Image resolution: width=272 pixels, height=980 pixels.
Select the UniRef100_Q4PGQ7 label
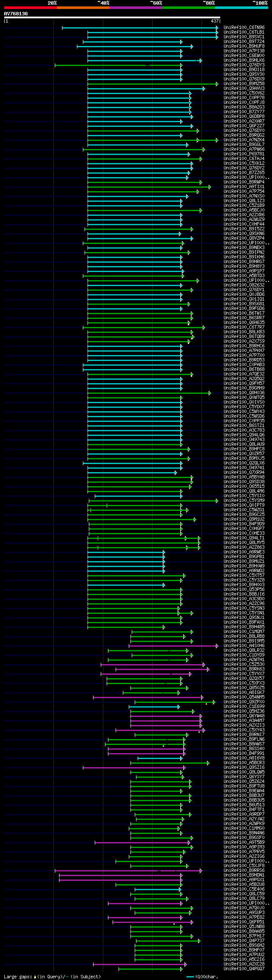[x=244, y=969]
